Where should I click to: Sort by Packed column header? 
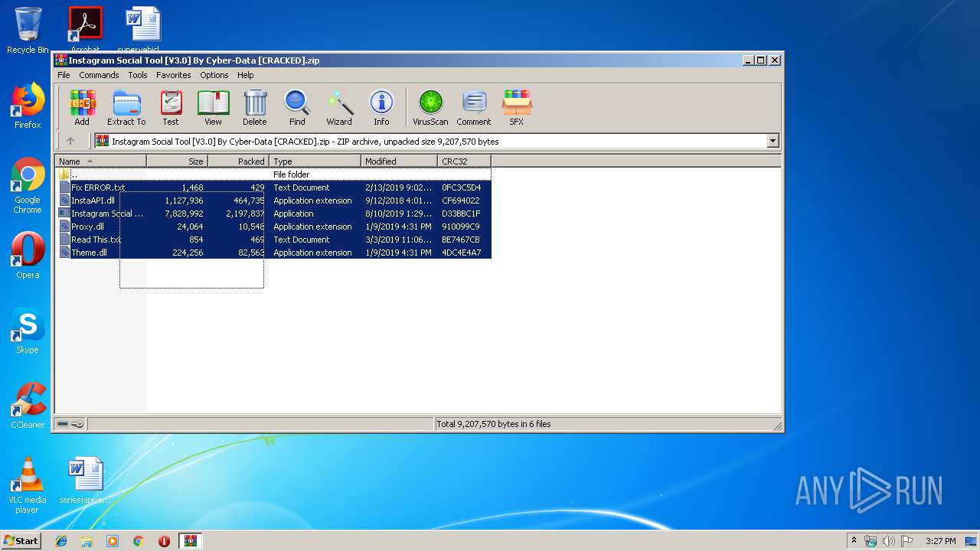click(238, 161)
